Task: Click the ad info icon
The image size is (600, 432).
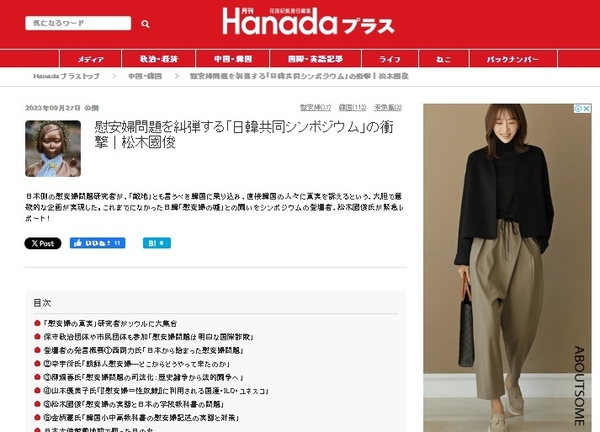Action: coord(578,109)
